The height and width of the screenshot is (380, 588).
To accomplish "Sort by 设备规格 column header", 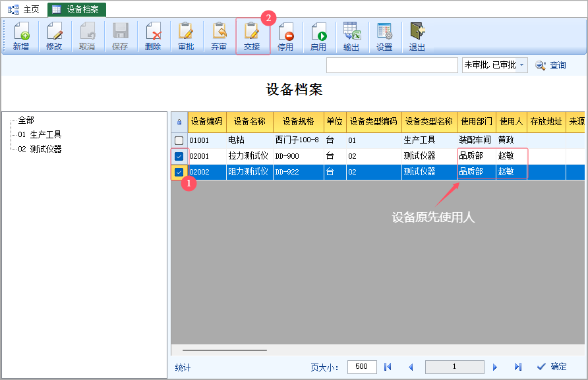I will 299,122.
